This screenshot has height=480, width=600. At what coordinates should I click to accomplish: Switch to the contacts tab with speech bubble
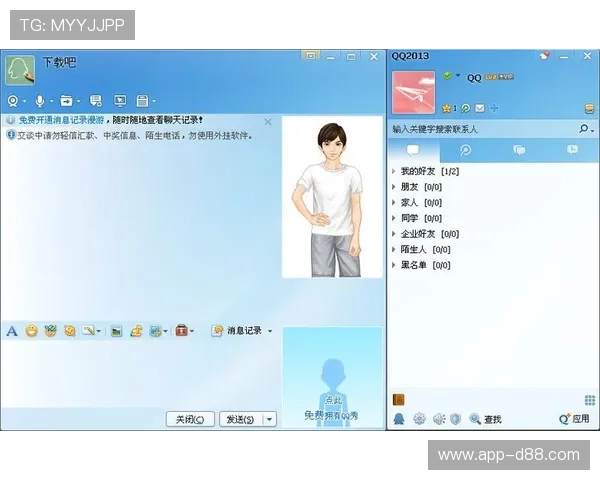[412, 150]
